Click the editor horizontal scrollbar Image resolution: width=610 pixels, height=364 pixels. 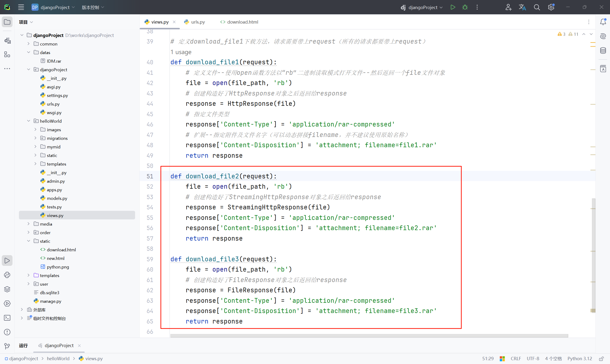(x=369, y=336)
